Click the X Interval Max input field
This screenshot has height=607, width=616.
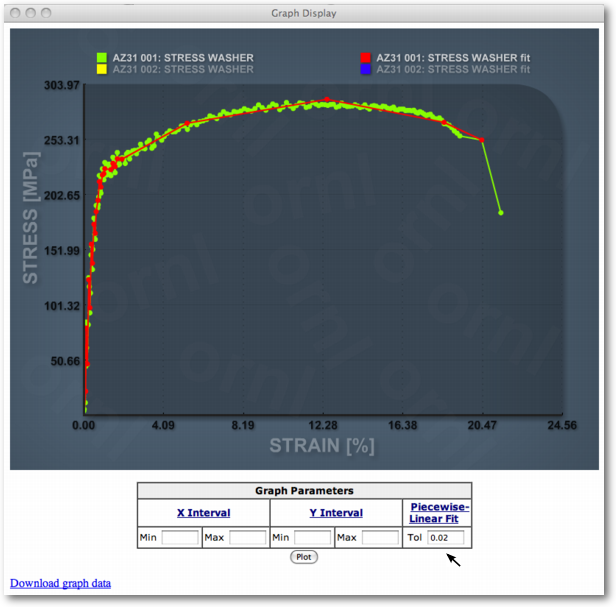tap(247, 538)
